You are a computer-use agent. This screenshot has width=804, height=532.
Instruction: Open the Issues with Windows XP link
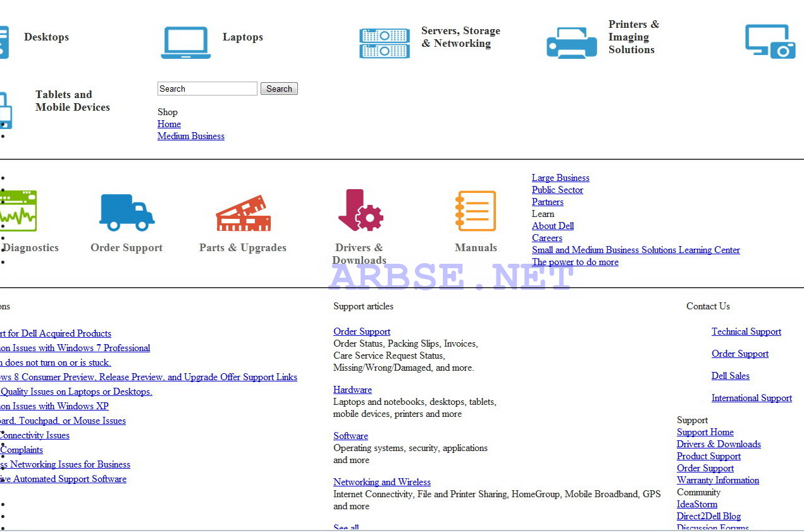54,406
